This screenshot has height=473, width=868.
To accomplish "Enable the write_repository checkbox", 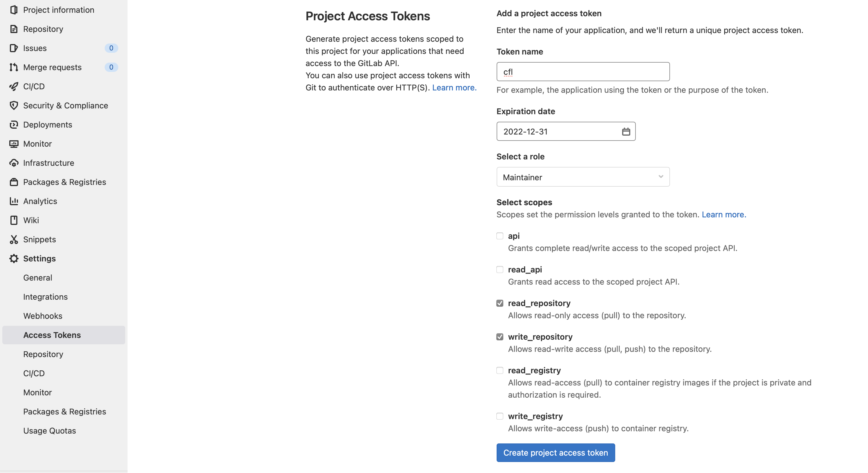I will coord(500,336).
